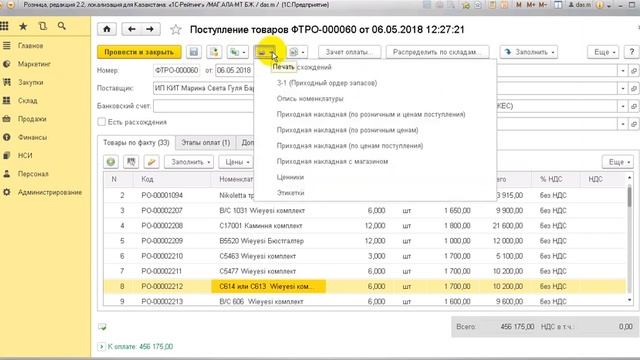Switch to Этапы оплат (1) tab

(206, 142)
